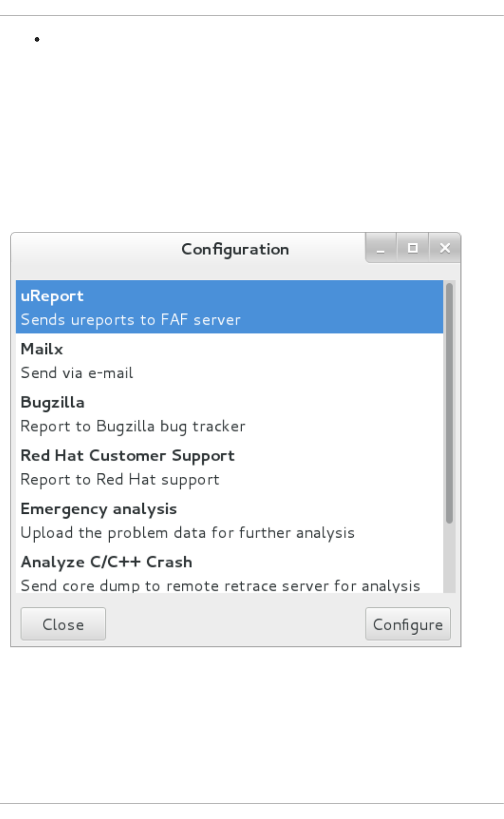Click "Report to Bugzilla bug tracker" text
The height and width of the screenshot is (819, 504).
pyautogui.click(x=133, y=426)
